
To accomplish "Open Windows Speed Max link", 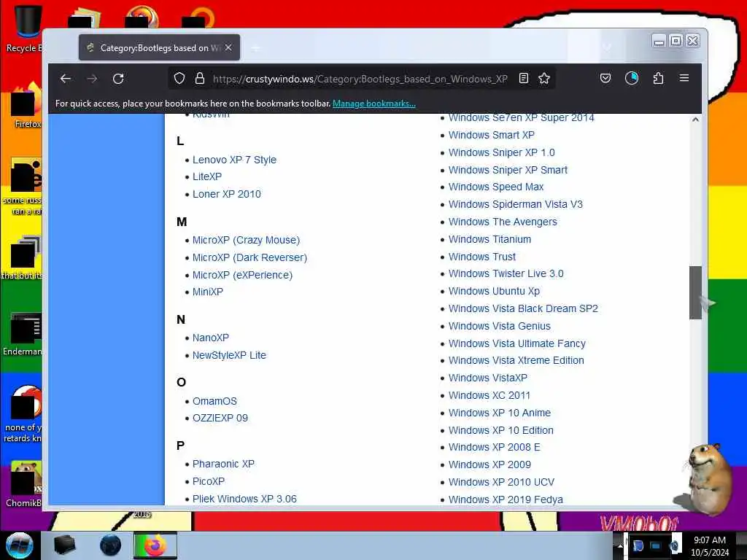I will pyautogui.click(x=496, y=187).
